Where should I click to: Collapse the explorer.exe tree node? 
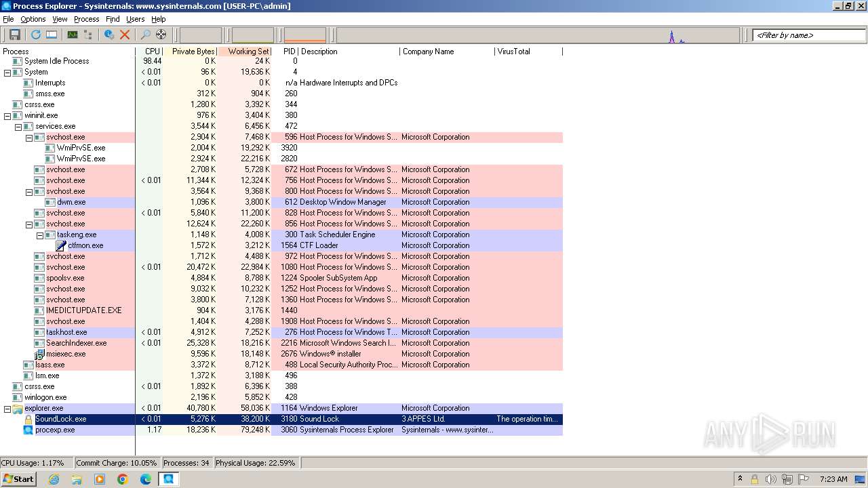pos(7,408)
